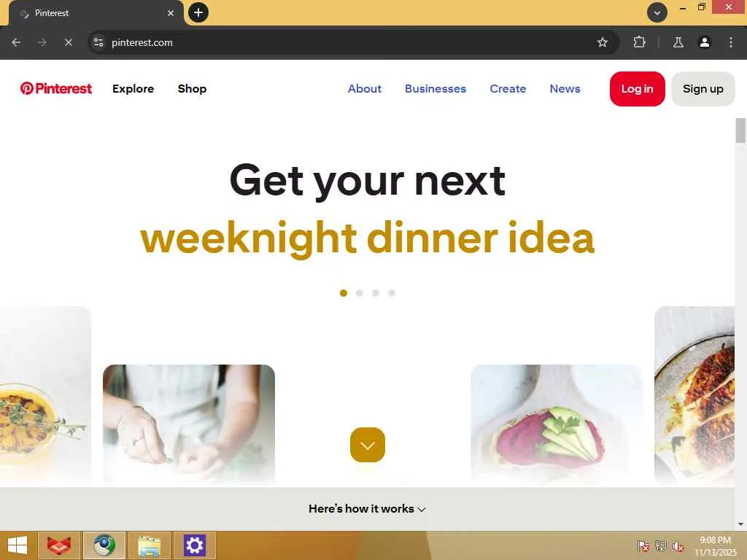Open the Explore menu item

(133, 88)
